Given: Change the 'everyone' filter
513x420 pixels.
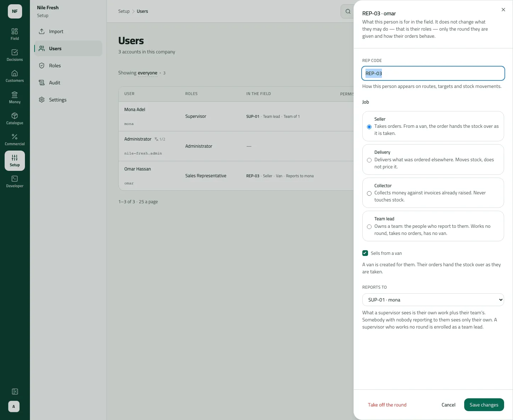Looking at the screenshot, I should [x=147, y=73].
